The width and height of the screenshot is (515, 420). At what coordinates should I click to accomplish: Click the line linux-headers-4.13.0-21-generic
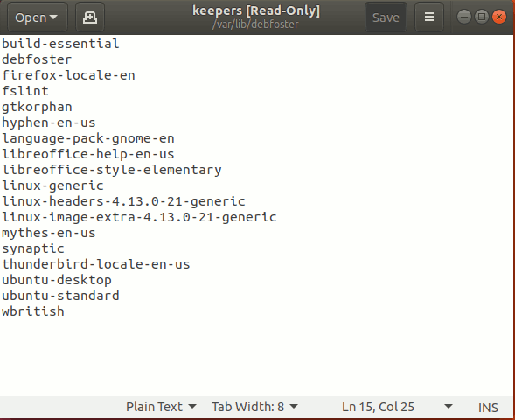click(123, 201)
